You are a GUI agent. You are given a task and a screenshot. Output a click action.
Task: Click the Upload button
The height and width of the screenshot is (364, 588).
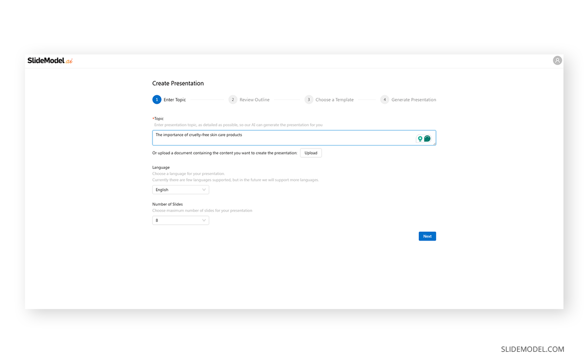[x=311, y=153]
